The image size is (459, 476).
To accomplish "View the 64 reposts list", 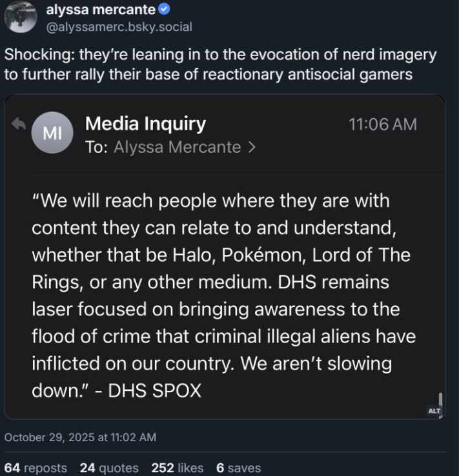I will pos(36,468).
